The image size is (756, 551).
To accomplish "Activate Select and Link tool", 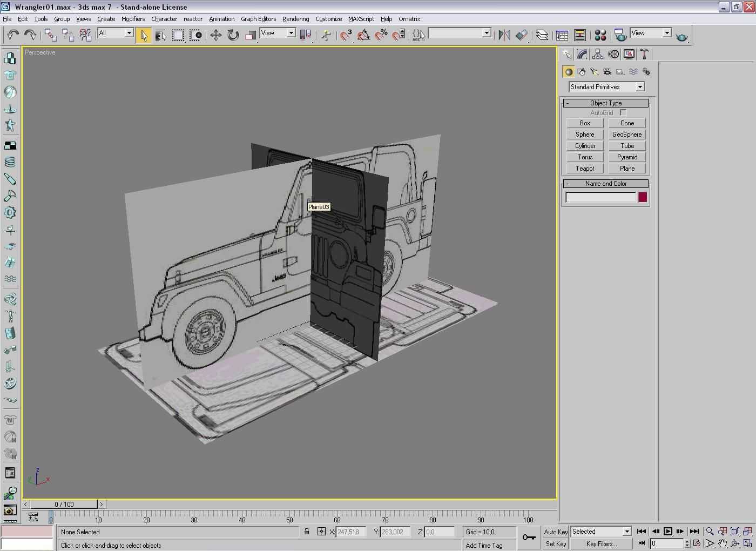I will 51,35.
